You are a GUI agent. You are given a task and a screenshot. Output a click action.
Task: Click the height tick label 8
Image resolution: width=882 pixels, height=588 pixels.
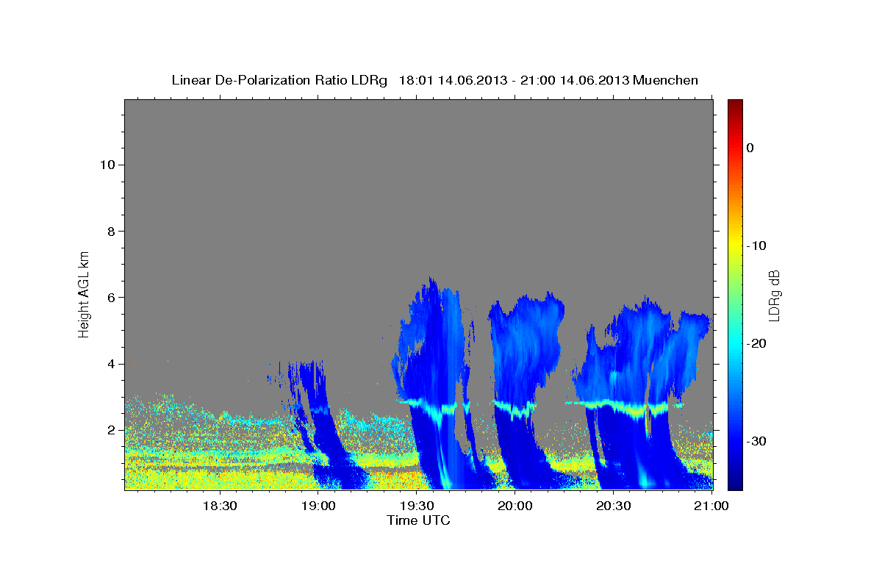[111, 231]
